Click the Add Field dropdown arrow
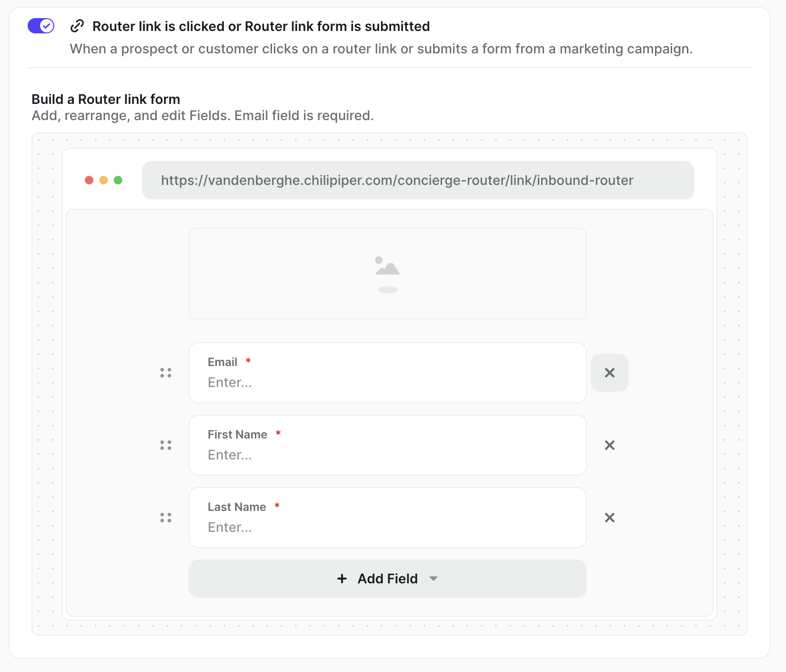 point(433,579)
